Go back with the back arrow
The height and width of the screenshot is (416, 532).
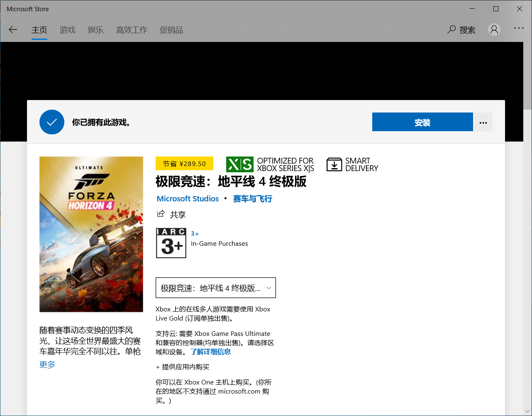point(13,29)
